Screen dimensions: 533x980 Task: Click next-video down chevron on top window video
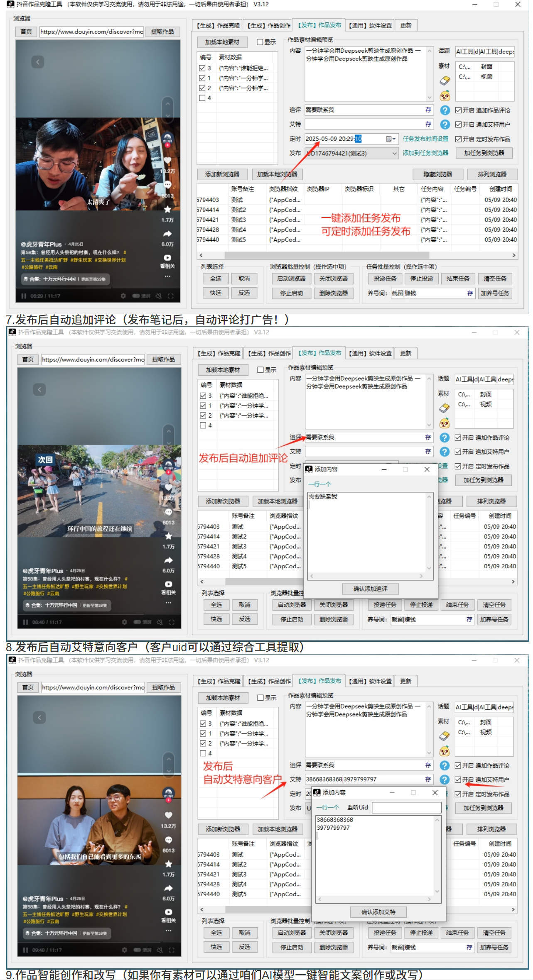pos(167,115)
